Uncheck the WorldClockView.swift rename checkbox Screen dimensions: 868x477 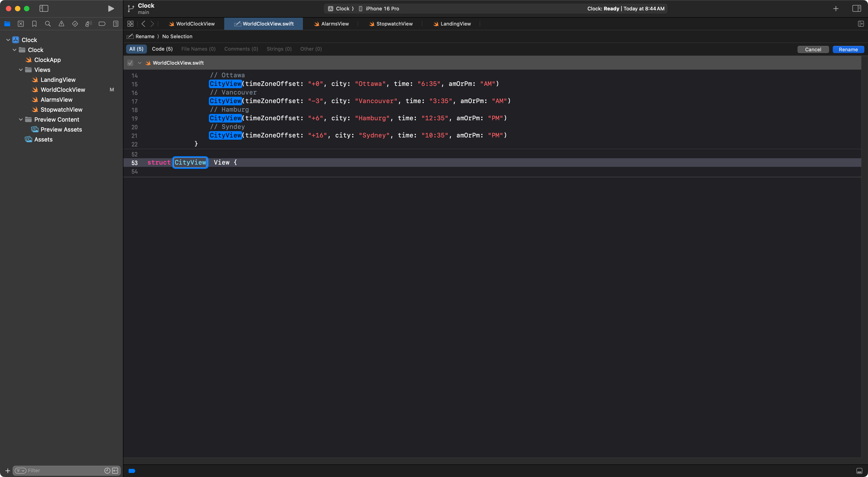(x=130, y=63)
